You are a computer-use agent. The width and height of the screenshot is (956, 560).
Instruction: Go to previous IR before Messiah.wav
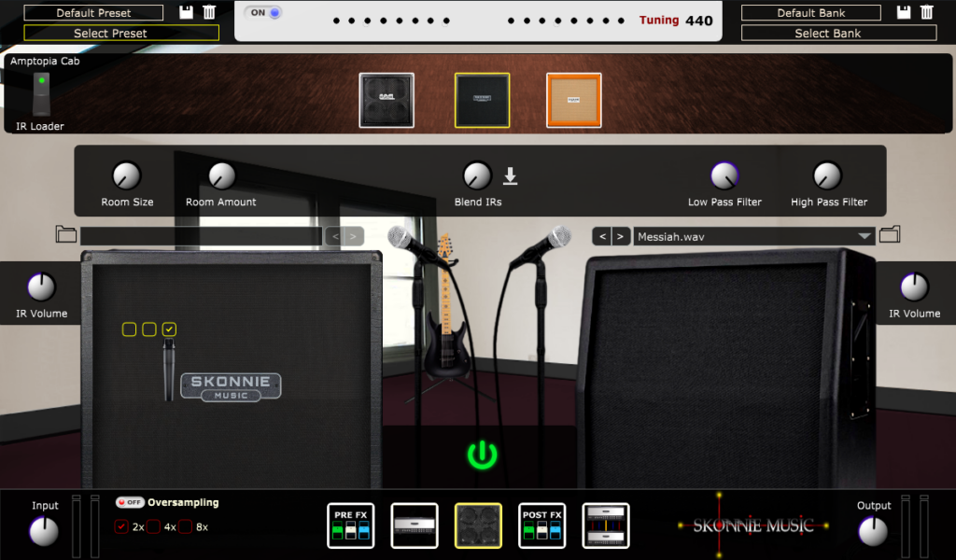coord(602,236)
